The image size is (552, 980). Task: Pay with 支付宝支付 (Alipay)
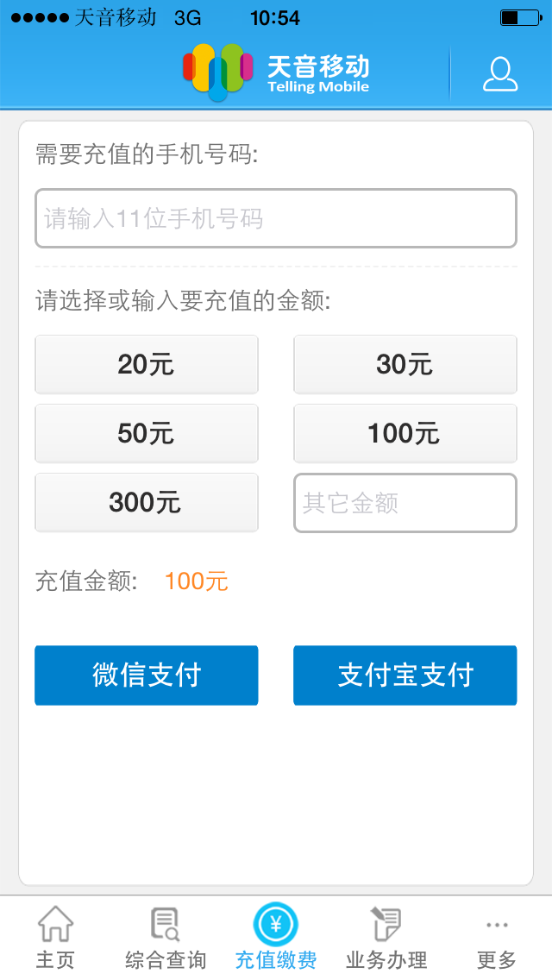(x=405, y=675)
